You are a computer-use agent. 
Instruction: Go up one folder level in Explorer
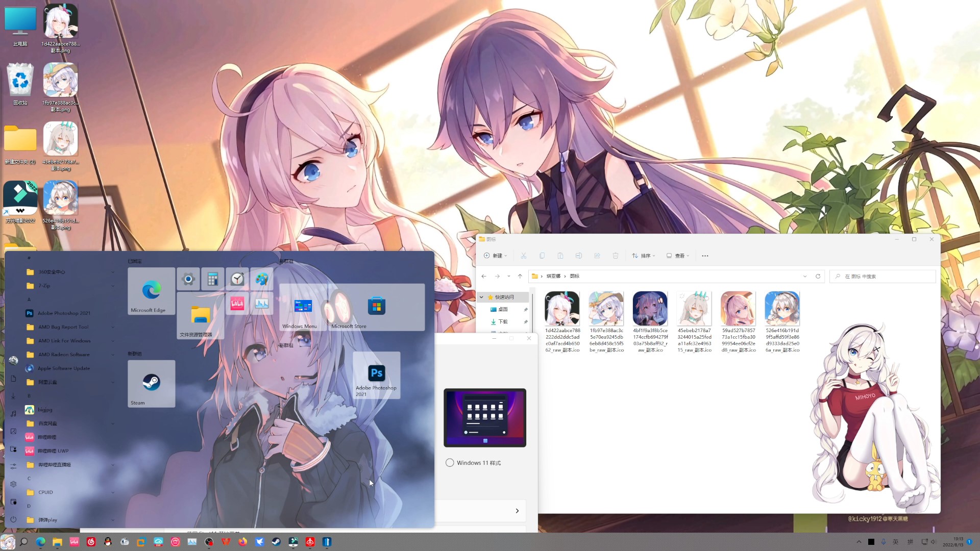tap(520, 276)
